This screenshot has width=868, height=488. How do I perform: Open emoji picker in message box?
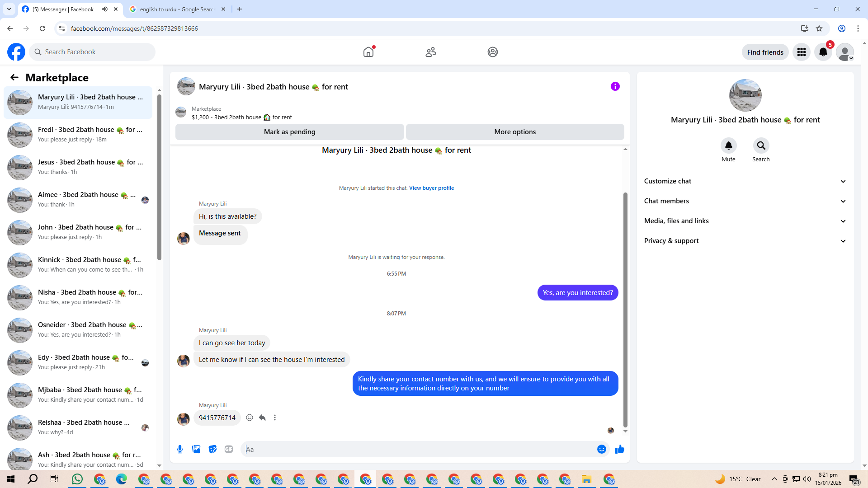point(601,449)
